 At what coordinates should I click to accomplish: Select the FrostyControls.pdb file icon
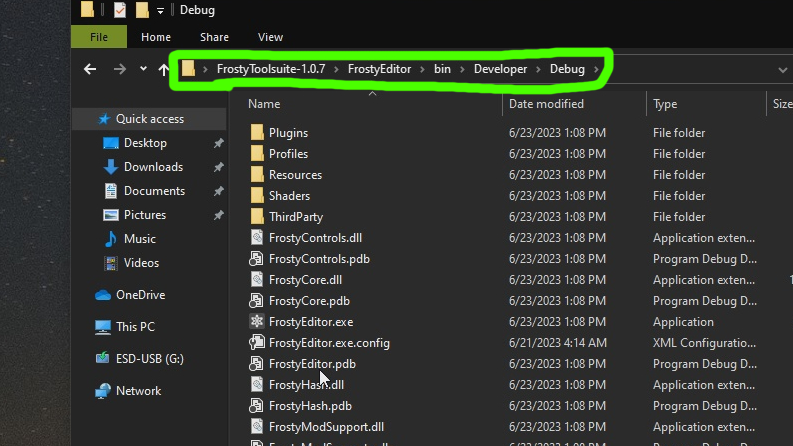pos(256,259)
